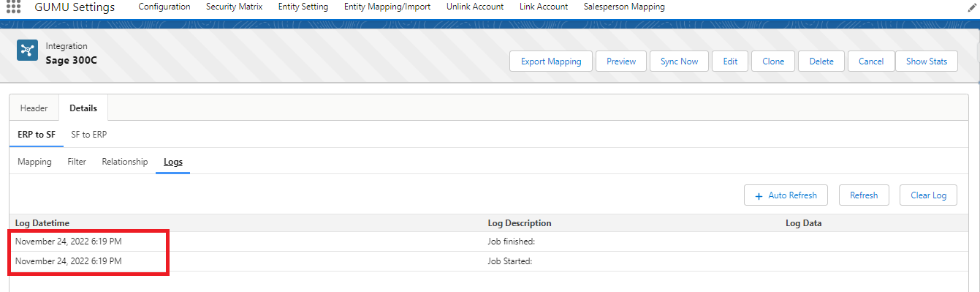
Task: Open the Mapping sub-tab
Action: 34,162
